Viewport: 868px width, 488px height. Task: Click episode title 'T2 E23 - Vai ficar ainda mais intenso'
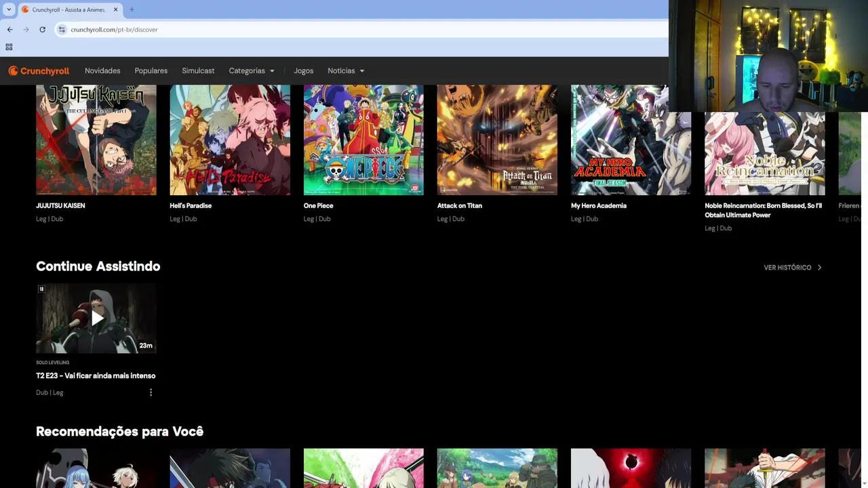96,375
